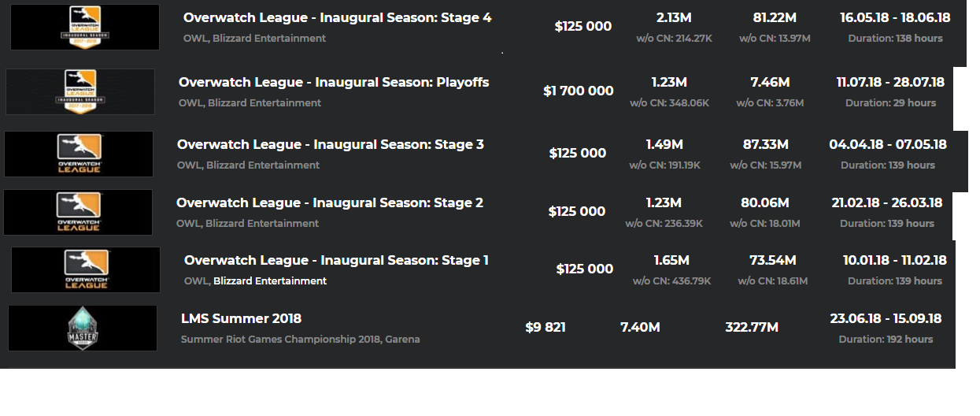Select the Stage 3 Overwatch League logo
This screenshot has height=416, width=980.
click(79, 154)
